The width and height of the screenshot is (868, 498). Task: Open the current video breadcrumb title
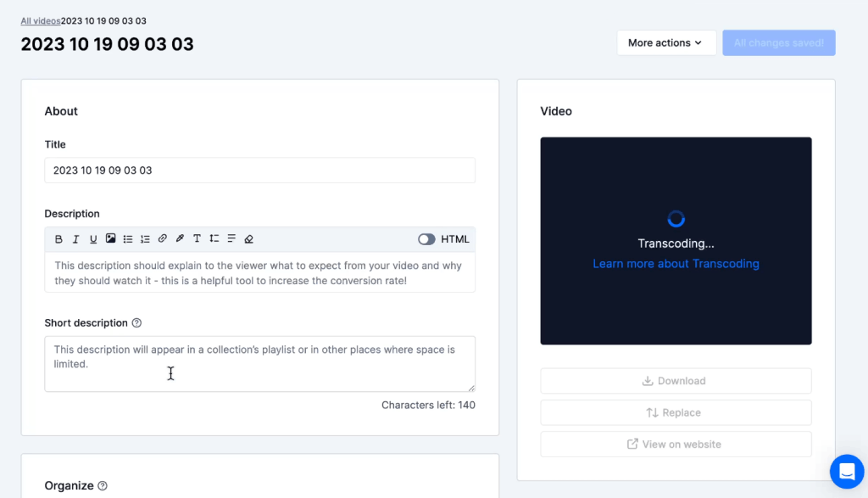105,20
